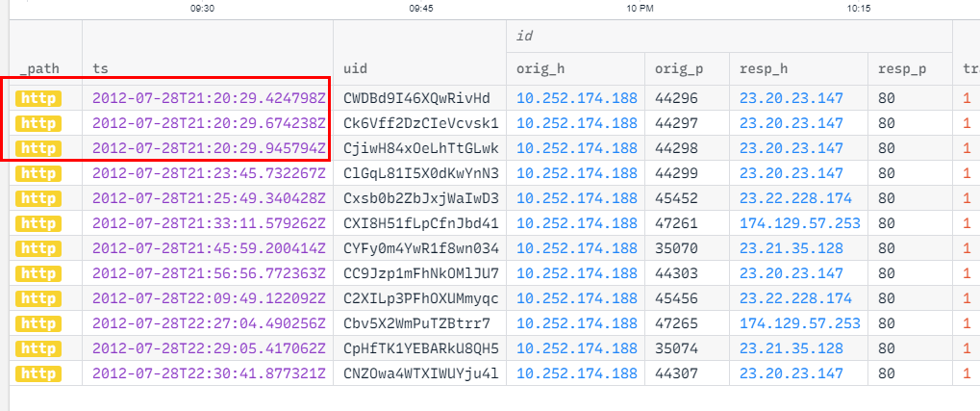Select uid CWDBd9I46XQwRivHd
This screenshot has height=411, width=980.
pos(416,98)
